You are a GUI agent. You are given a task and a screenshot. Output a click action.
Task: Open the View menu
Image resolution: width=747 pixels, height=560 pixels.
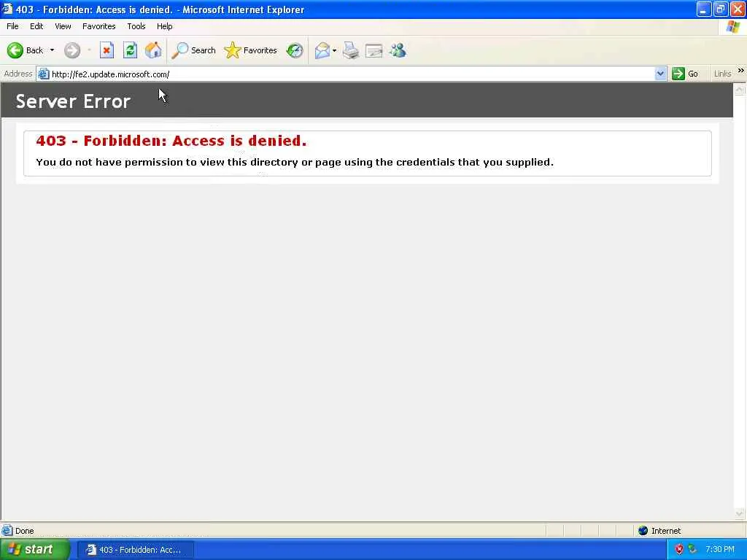pos(63,26)
